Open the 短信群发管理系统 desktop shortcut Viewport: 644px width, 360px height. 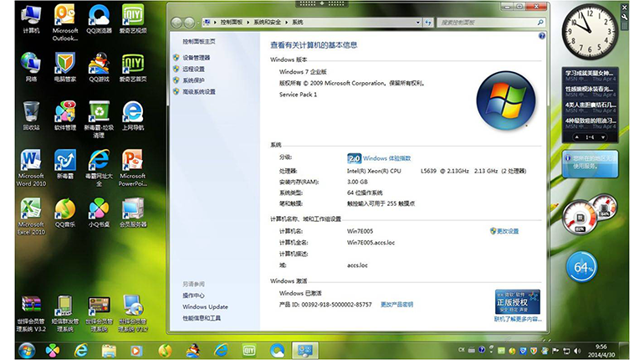click(x=65, y=314)
